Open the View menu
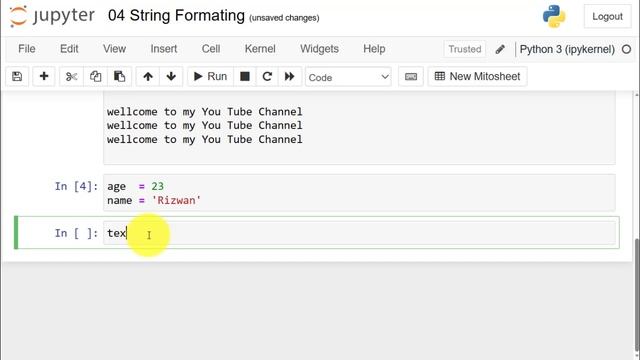This screenshot has height=360, width=640. [x=114, y=49]
